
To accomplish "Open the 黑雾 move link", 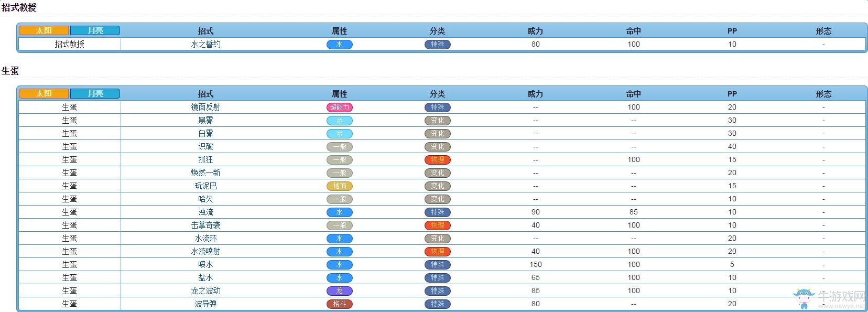I will (205, 120).
